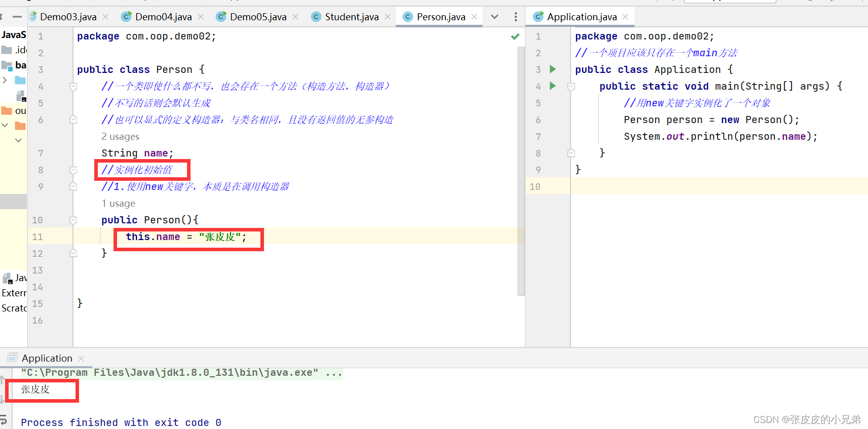Close the Application run tab
The height and width of the screenshot is (429, 868).
tap(81, 358)
